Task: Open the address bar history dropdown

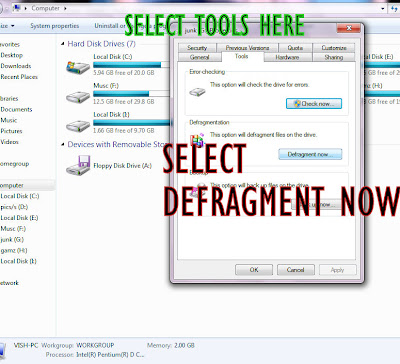Action: [x=383, y=8]
